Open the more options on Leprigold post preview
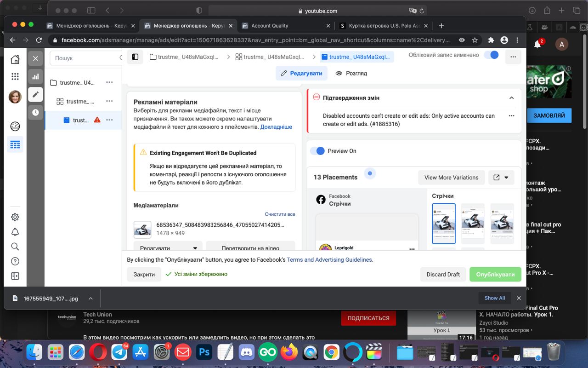 click(x=412, y=249)
